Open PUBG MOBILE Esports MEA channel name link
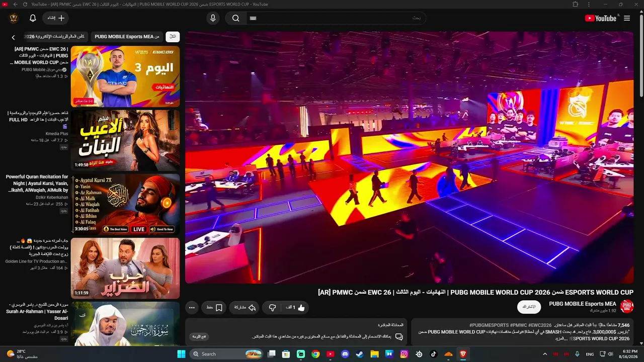Screen dimensions: 644x362 tap(582, 304)
